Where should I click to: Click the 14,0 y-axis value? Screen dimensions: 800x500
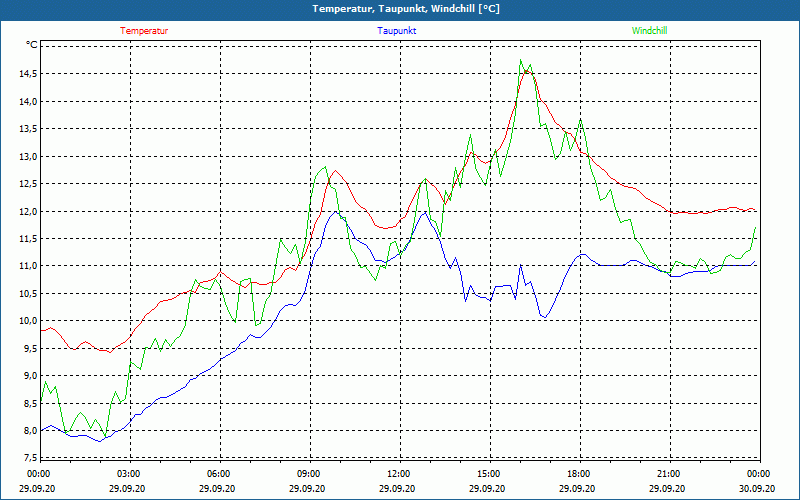(28, 102)
